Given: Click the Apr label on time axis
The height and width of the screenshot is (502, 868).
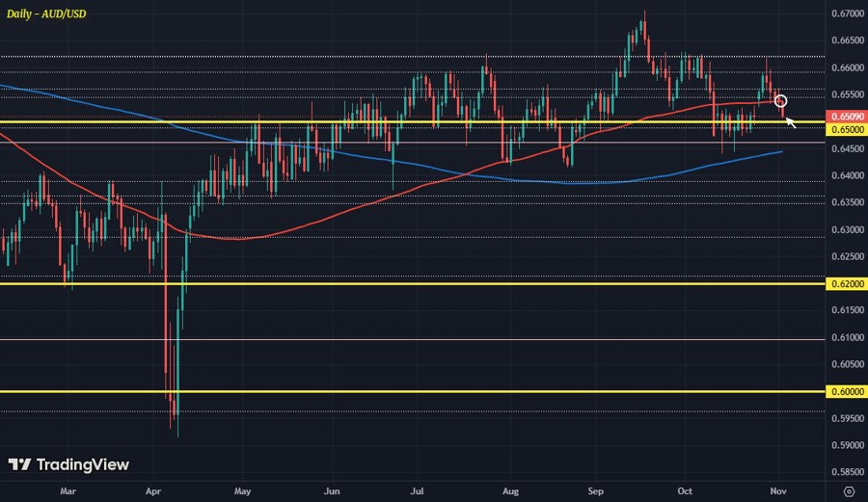Looking at the screenshot, I should tap(153, 490).
